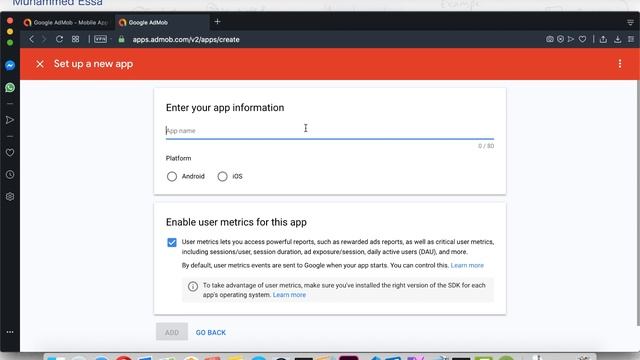
Task: Select the iOS platform radio button
Action: pyautogui.click(x=222, y=176)
